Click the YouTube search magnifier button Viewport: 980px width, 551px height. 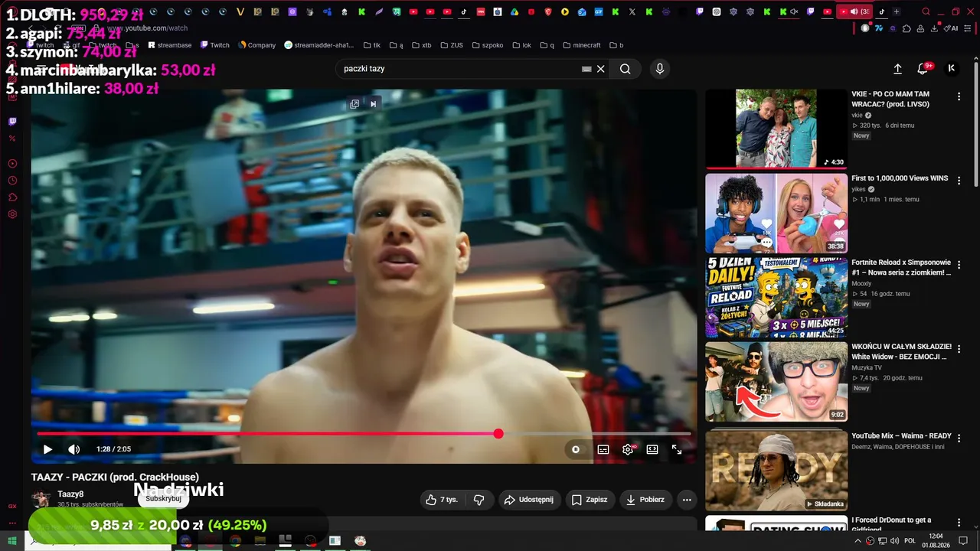pos(626,69)
